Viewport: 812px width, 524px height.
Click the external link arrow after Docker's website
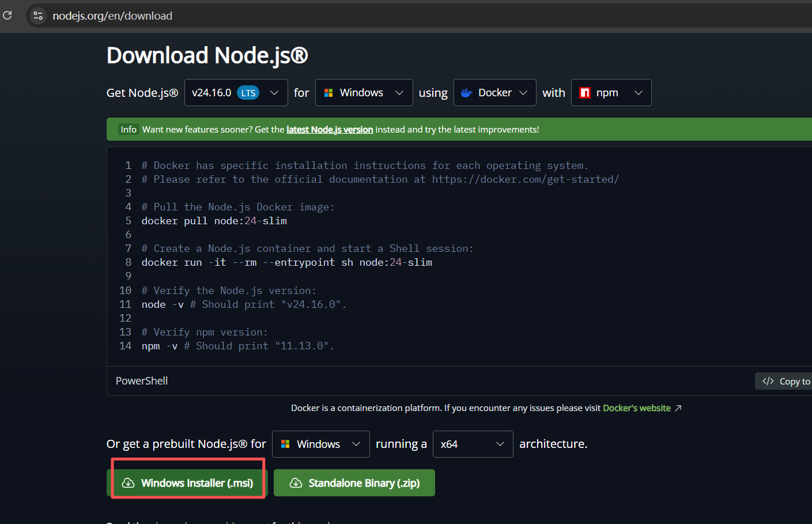pos(678,408)
